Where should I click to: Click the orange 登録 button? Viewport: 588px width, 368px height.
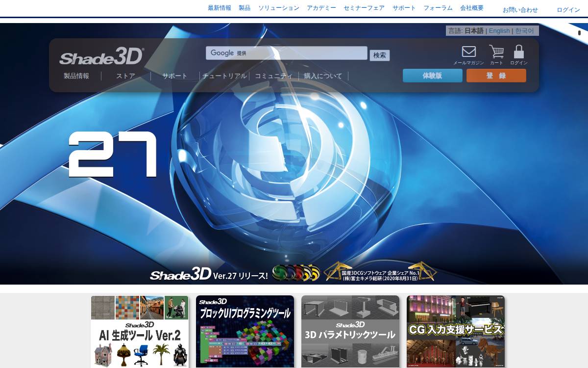[496, 76]
